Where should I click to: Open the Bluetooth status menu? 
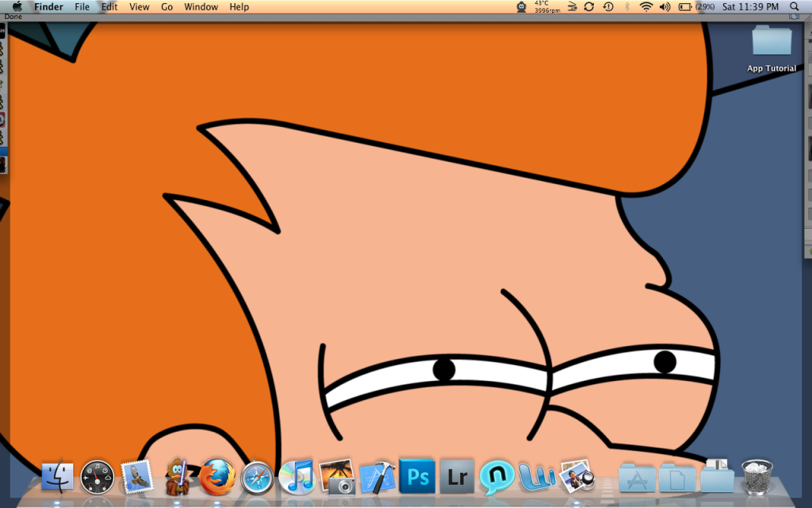pyautogui.click(x=626, y=6)
